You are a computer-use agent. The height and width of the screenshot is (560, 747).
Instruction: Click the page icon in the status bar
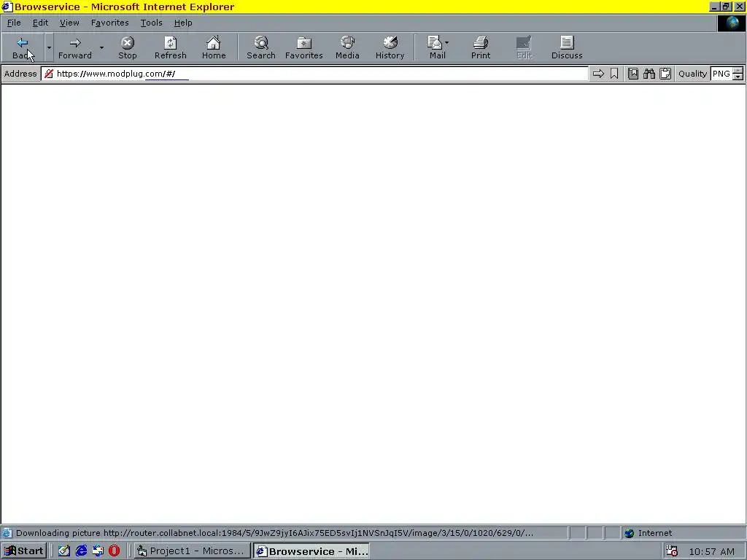pos(7,533)
